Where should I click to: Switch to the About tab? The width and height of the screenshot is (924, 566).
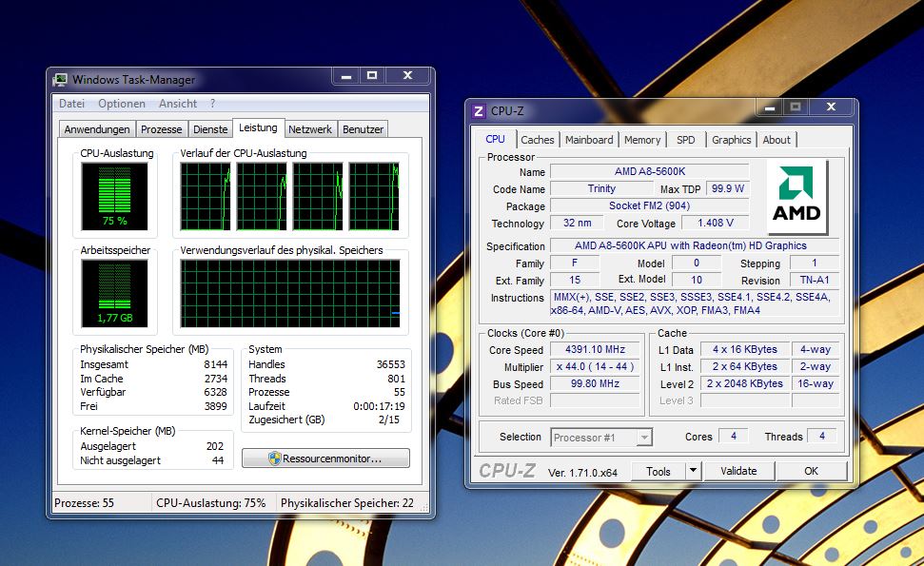(777, 140)
